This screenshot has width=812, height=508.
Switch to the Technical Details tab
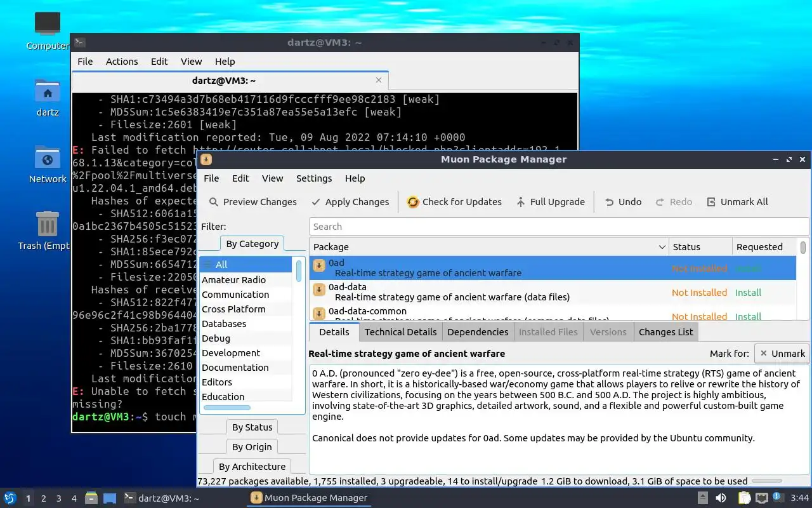pos(400,332)
